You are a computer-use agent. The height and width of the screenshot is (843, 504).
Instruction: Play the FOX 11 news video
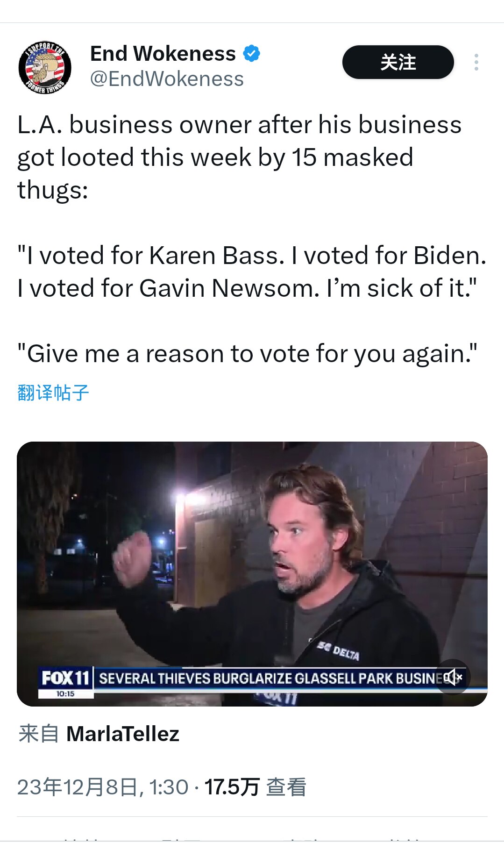click(252, 574)
